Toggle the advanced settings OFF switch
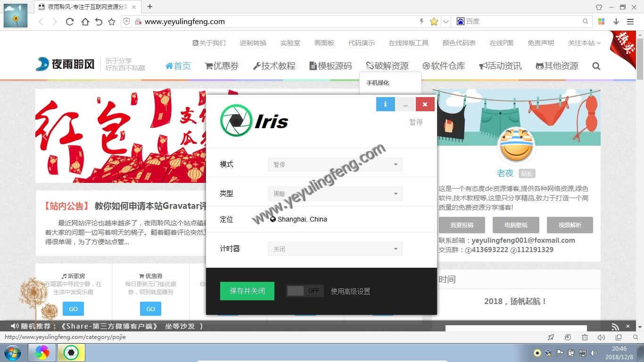 [x=305, y=291]
